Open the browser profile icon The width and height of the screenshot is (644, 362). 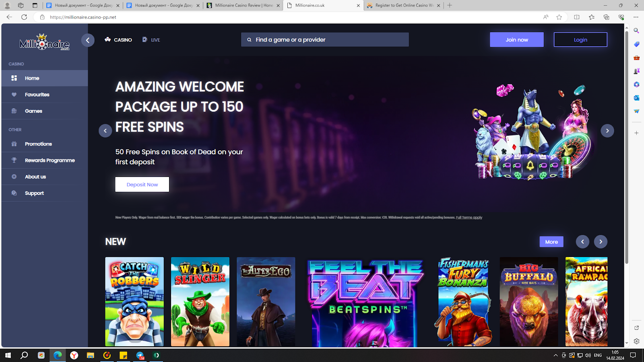coord(7,5)
